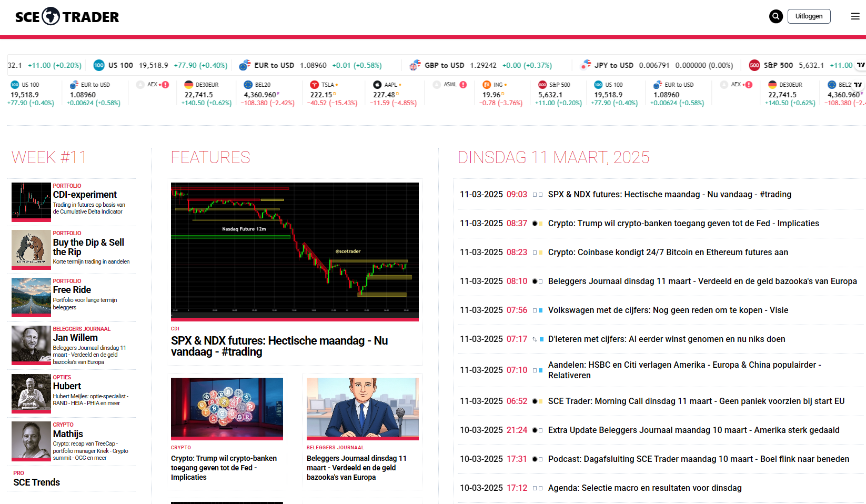
Task: Click Mathijs's portrait photo
Action: click(x=31, y=441)
